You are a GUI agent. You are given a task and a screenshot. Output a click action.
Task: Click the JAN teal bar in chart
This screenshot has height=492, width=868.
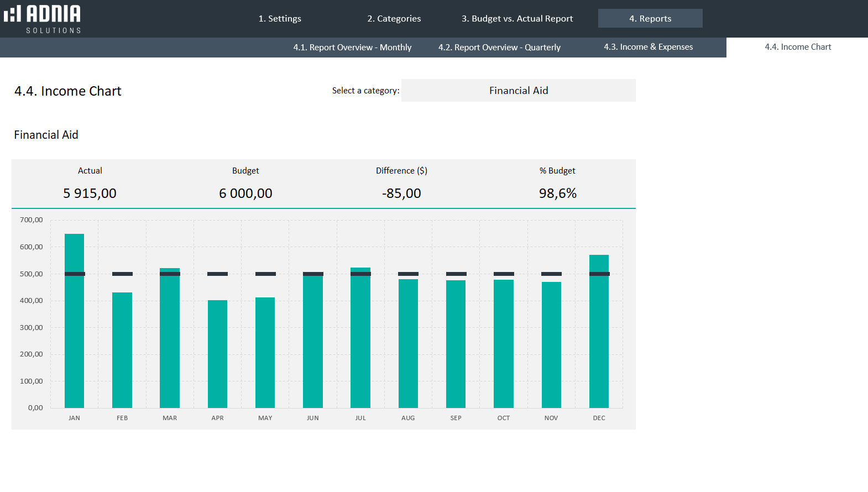(x=75, y=332)
